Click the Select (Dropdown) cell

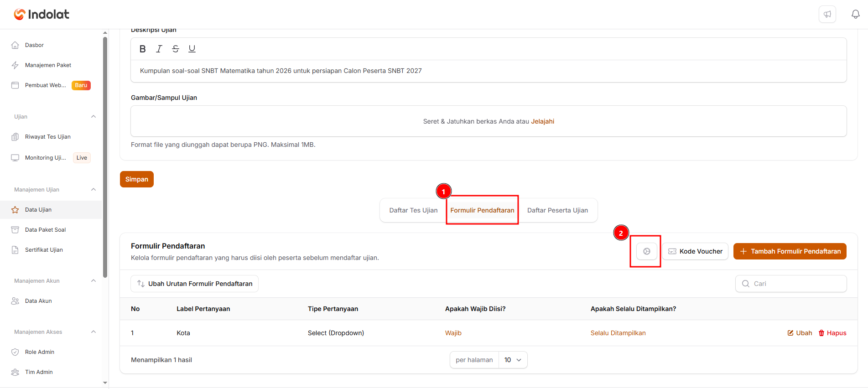[x=336, y=333]
